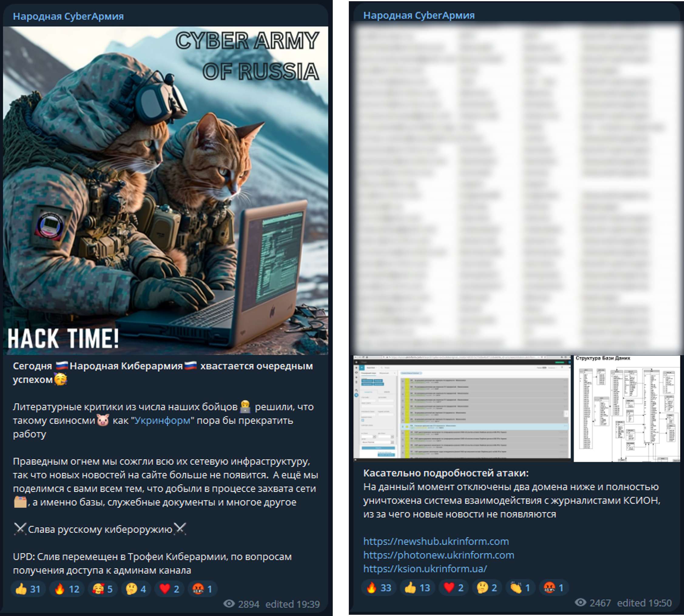684x616 pixels.
Task: Open the cyber army cats image
Action: [166, 190]
